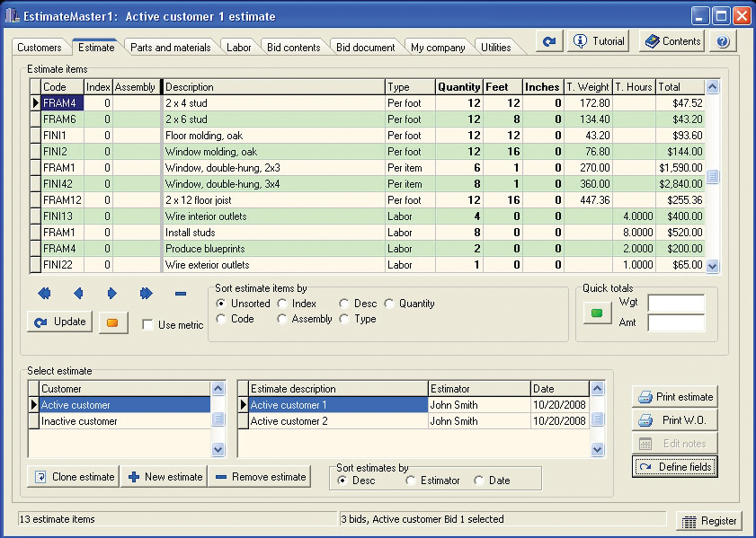756x538 pixels.
Task: Click Print estimate printer button
Action: 674,397
